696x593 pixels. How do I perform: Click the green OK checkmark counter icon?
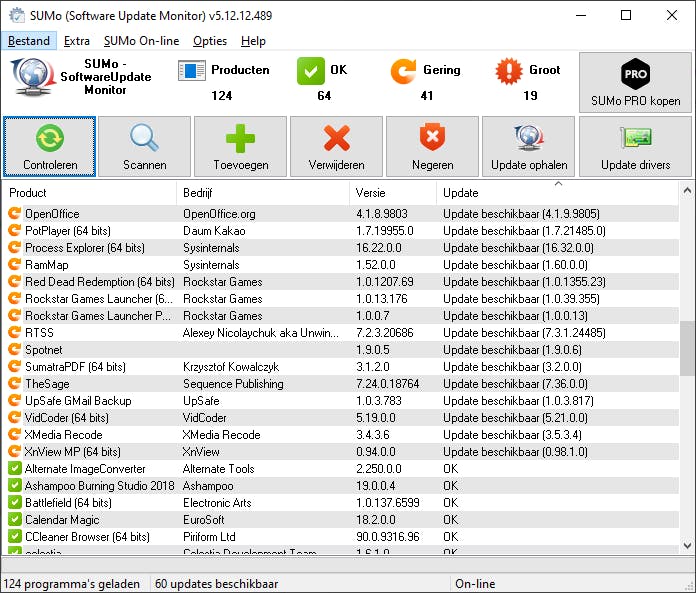(311, 71)
